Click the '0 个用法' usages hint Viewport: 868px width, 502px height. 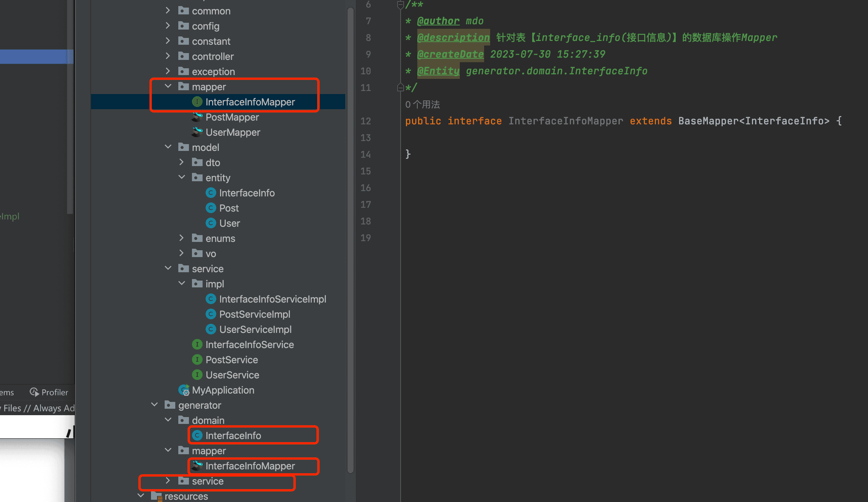(422, 104)
